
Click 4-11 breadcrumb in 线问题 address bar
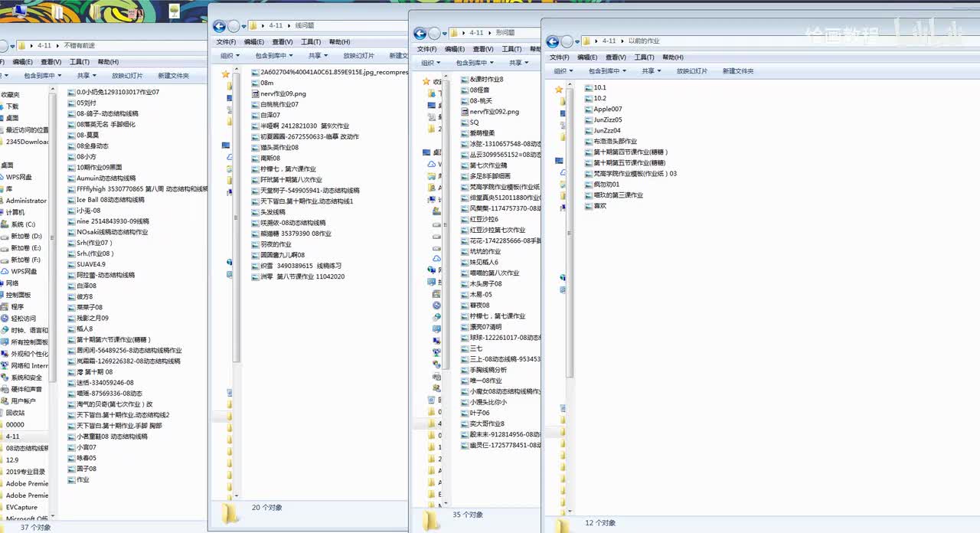pos(275,26)
